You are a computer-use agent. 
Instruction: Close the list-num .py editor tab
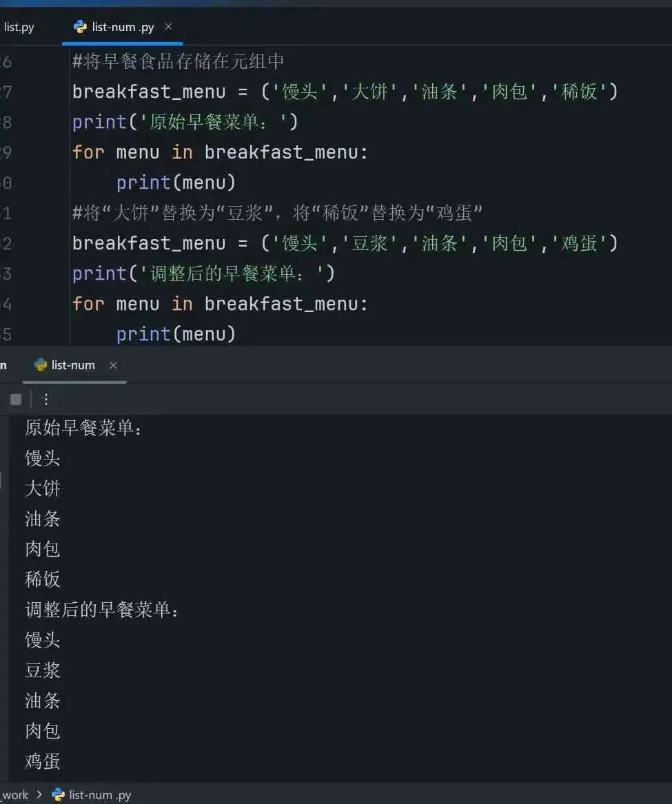click(168, 26)
